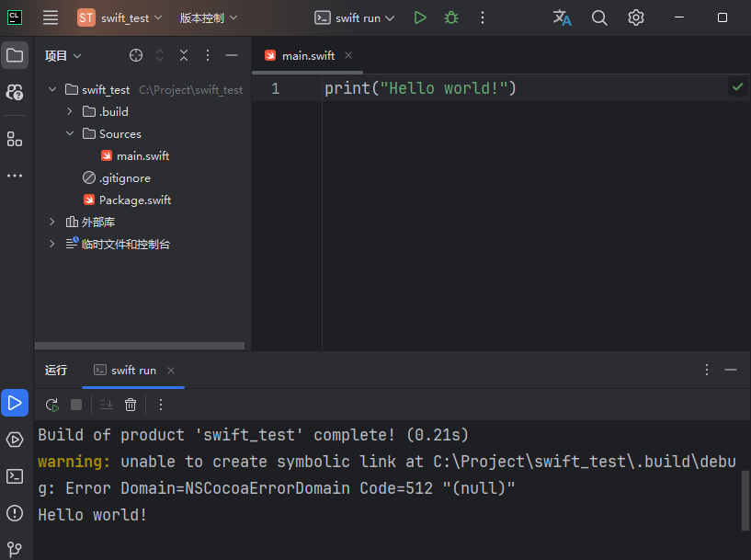
Task: Run the swift_test program with green play button
Action: [x=420, y=17]
